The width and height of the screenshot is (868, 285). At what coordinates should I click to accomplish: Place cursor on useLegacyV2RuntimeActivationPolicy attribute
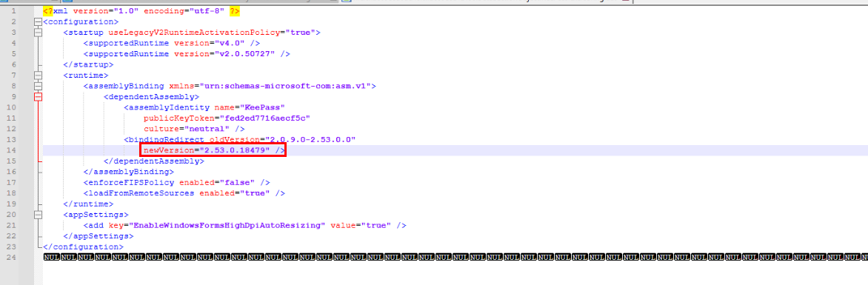coord(194,33)
